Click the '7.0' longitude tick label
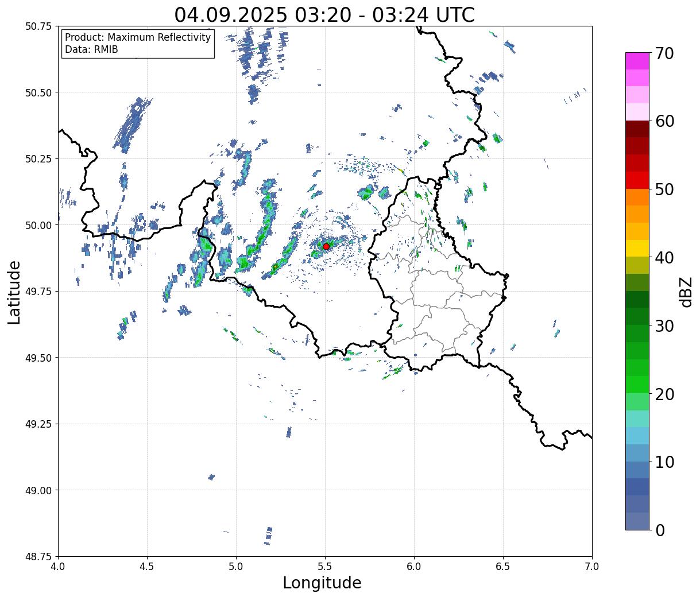This screenshot has width=700, height=597. (x=592, y=567)
